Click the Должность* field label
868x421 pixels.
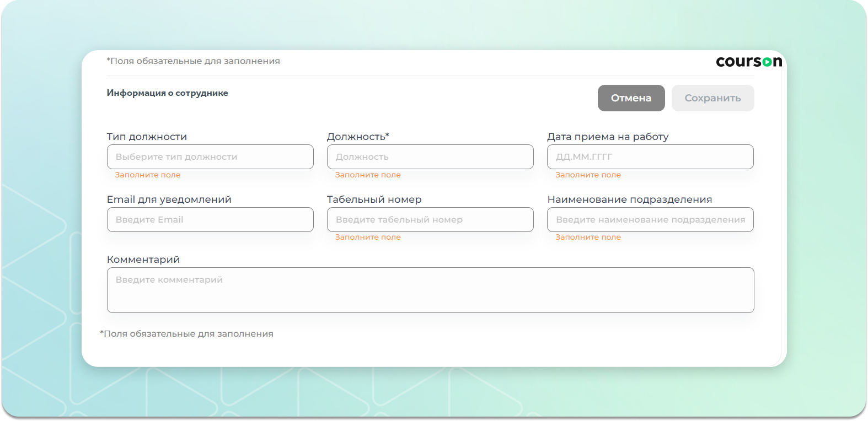tap(358, 137)
